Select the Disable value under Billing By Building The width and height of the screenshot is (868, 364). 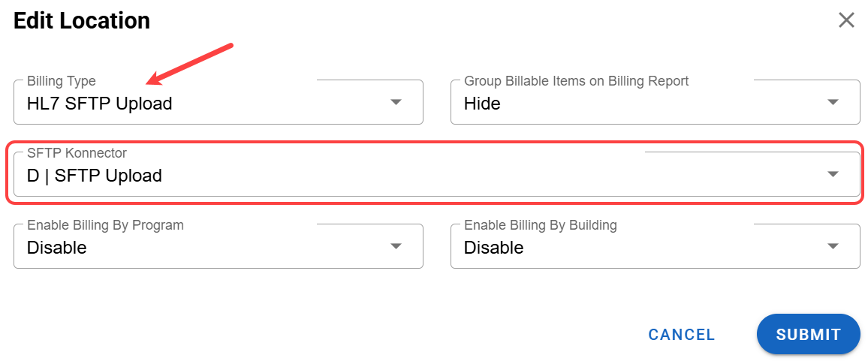click(493, 248)
